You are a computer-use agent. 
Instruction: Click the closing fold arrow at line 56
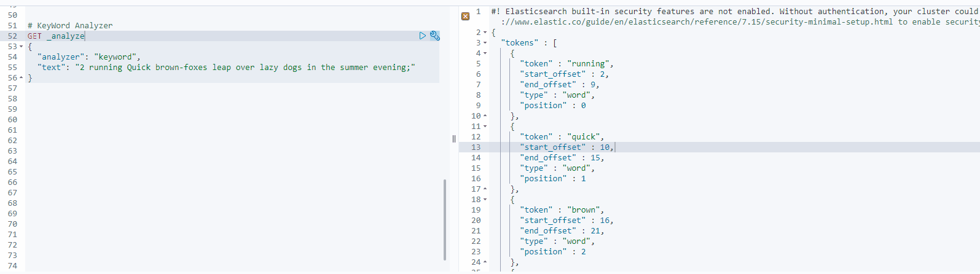(x=22, y=78)
